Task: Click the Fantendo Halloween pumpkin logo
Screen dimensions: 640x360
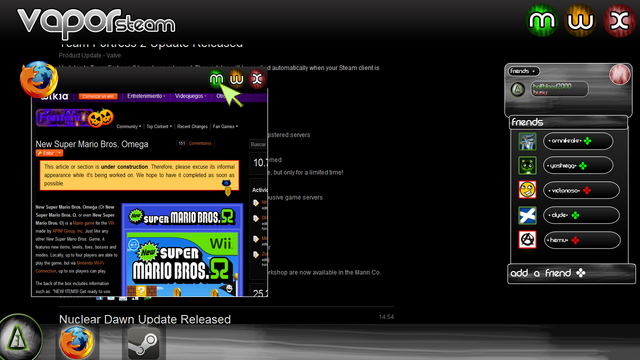Action: [x=75, y=118]
